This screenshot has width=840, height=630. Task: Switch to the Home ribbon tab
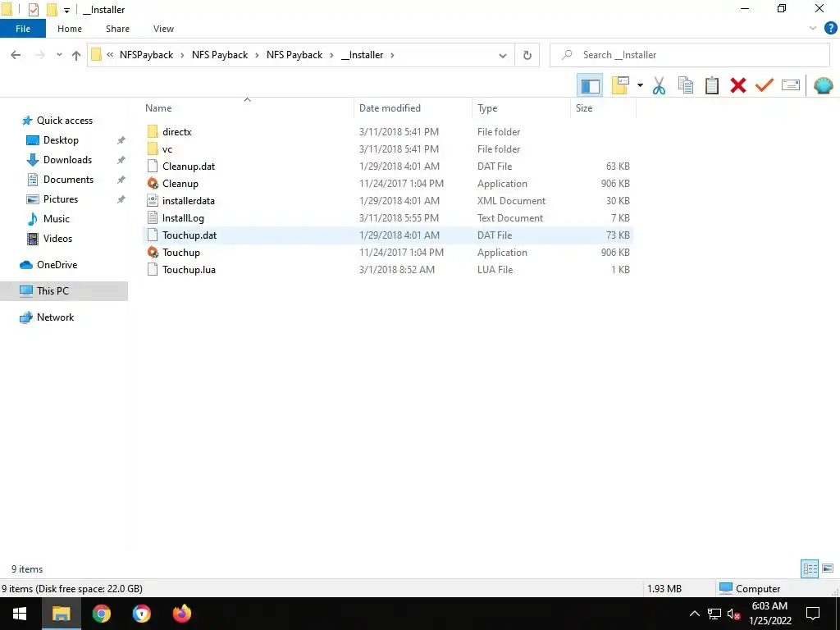70,29
